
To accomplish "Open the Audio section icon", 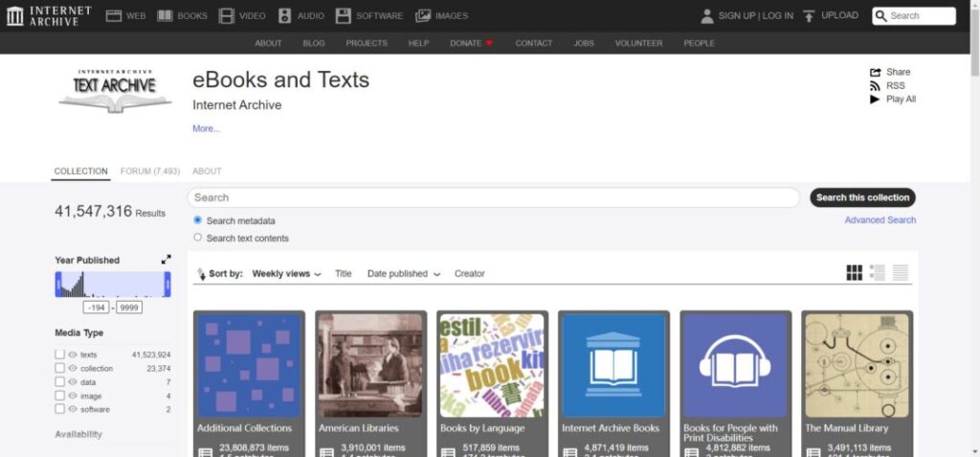I will click(284, 15).
